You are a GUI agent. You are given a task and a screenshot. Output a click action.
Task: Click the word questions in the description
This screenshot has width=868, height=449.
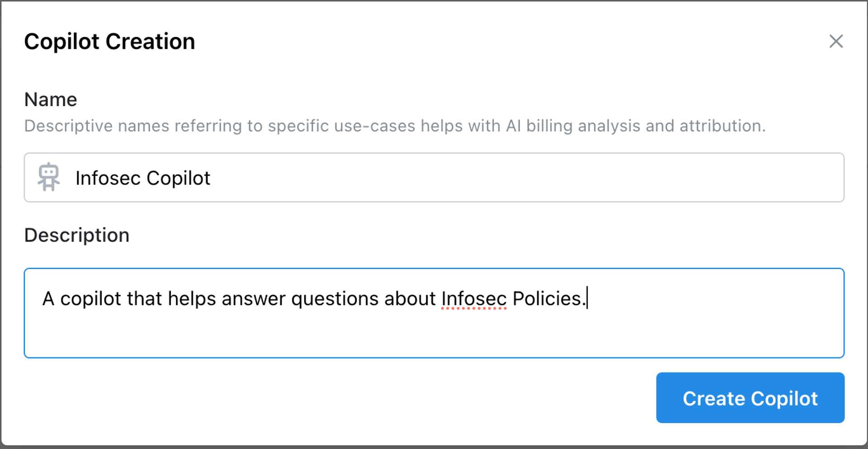coord(335,299)
